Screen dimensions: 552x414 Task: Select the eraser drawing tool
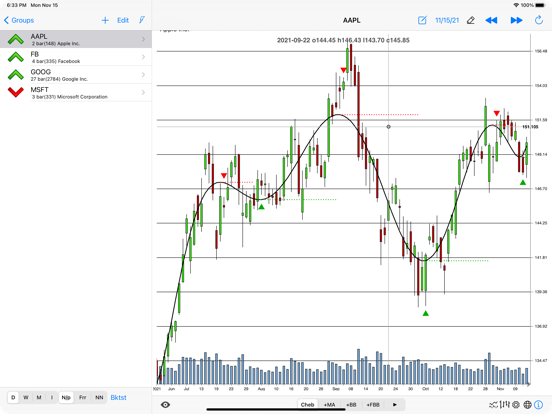point(471,20)
